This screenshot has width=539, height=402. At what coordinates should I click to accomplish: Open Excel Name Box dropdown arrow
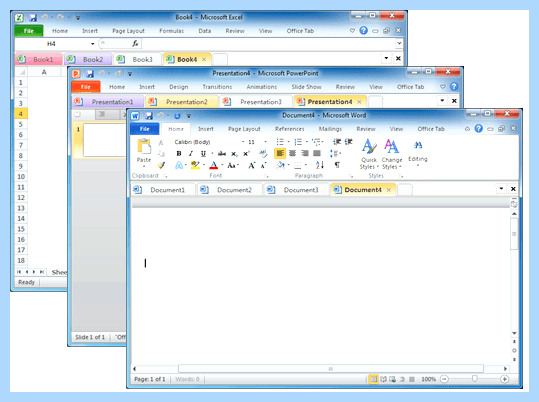[92, 44]
